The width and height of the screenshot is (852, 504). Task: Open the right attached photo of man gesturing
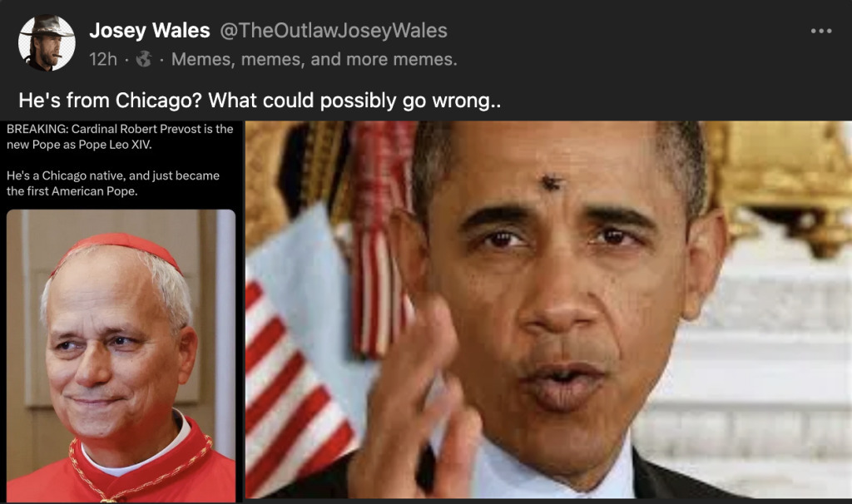point(549,309)
